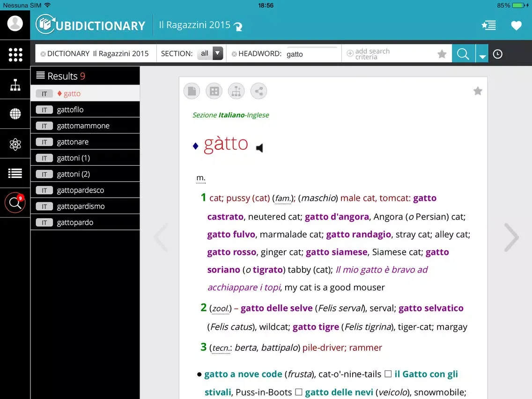Viewport: 532px width, 399px height.
Task: Click phrase gatto a nove code
Action: (x=243, y=374)
